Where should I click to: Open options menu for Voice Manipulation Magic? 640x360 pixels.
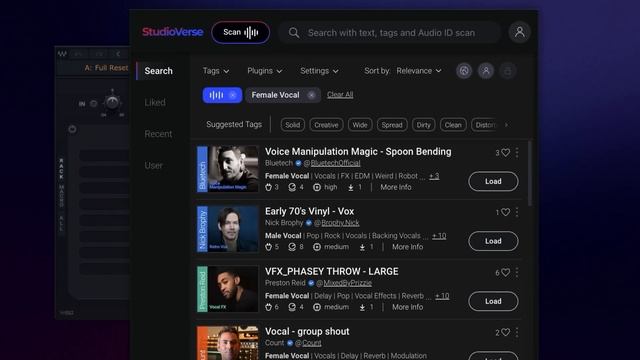pyautogui.click(x=517, y=153)
